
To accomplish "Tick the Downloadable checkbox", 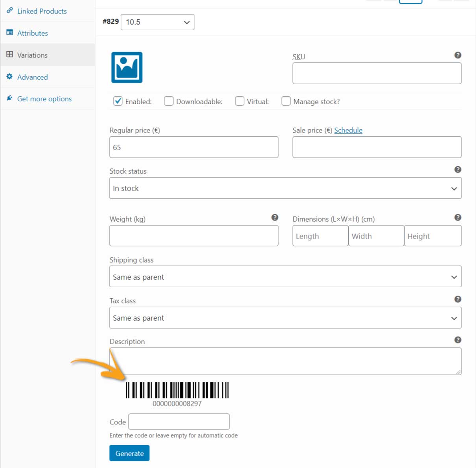I will pyautogui.click(x=169, y=101).
